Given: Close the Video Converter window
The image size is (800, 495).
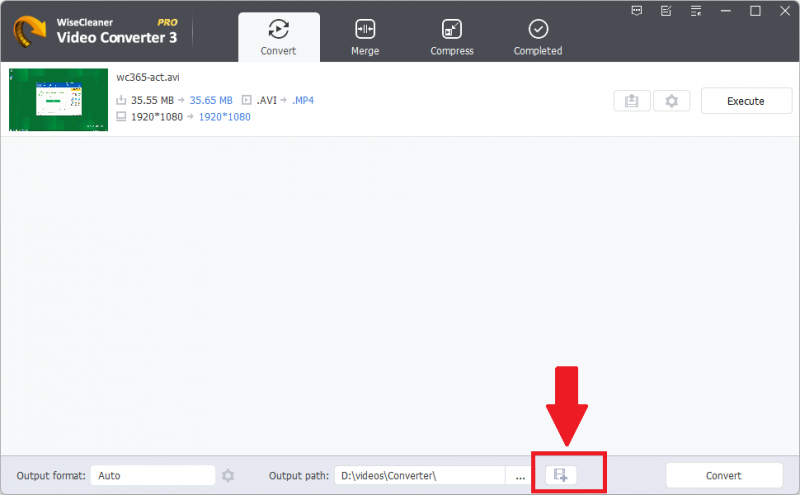Looking at the screenshot, I should pyautogui.click(x=785, y=11).
